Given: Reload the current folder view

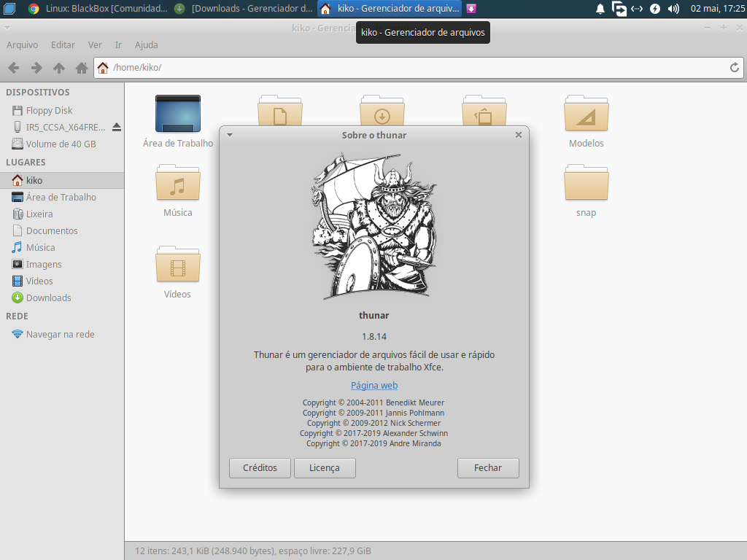Looking at the screenshot, I should (734, 68).
